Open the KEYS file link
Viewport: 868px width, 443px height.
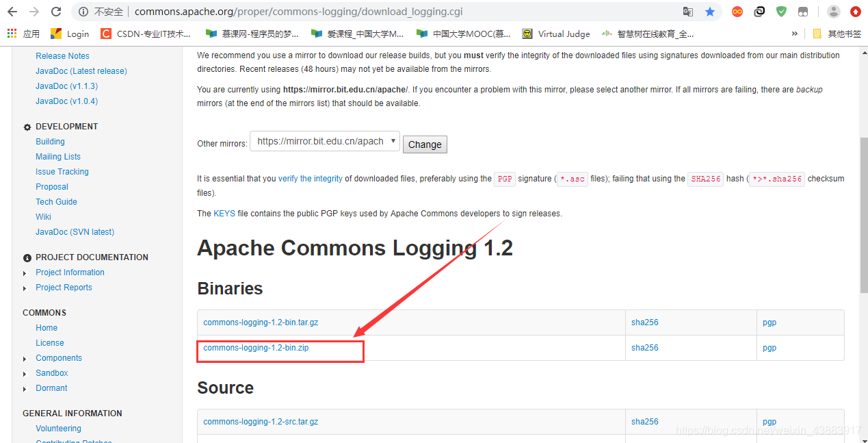pyautogui.click(x=224, y=214)
